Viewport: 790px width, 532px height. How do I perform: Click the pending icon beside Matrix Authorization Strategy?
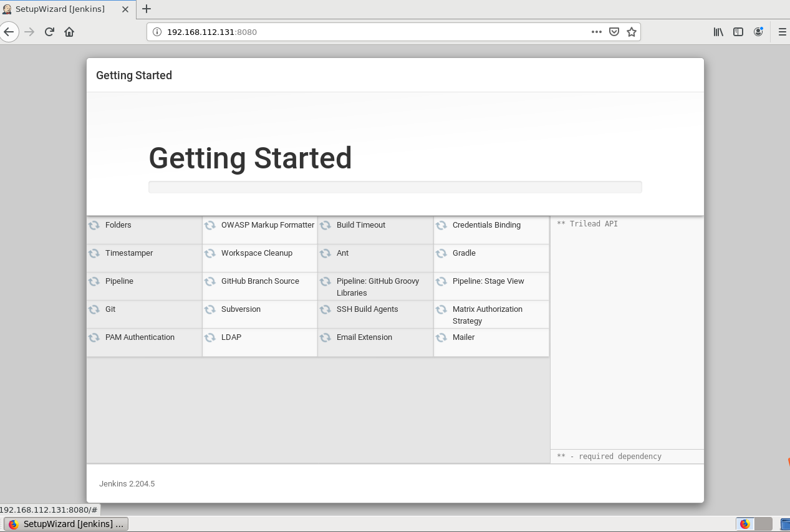[441, 309]
